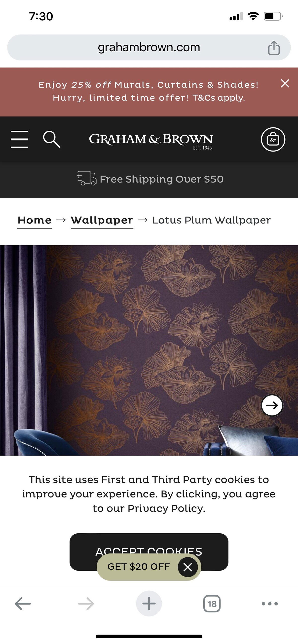Tap the grahambrown.com address bar
Viewport: 298px width, 644px height.
(149, 48)
